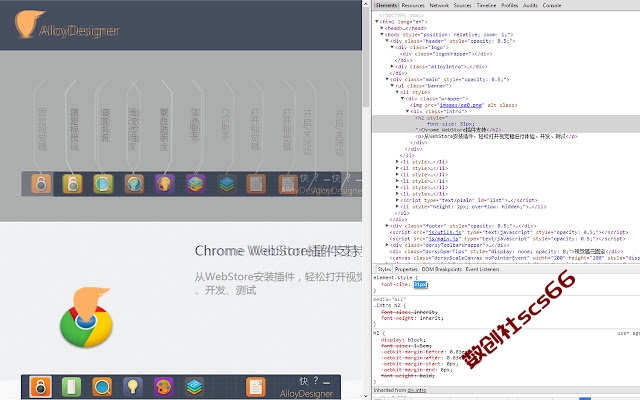Click yellow-green padlock icon in the banner toolbar
The height and width of the screenshot is (400, 640).
pyautogui.click(x=72, y=184)
